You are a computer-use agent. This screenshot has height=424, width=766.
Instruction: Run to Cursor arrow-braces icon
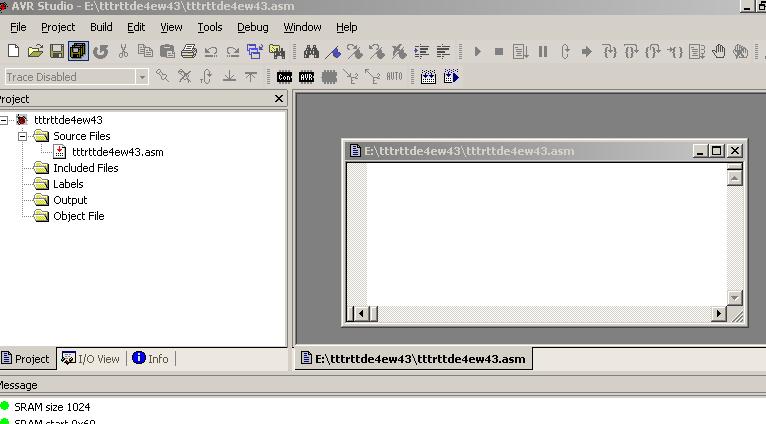click(x=675, y=51)
